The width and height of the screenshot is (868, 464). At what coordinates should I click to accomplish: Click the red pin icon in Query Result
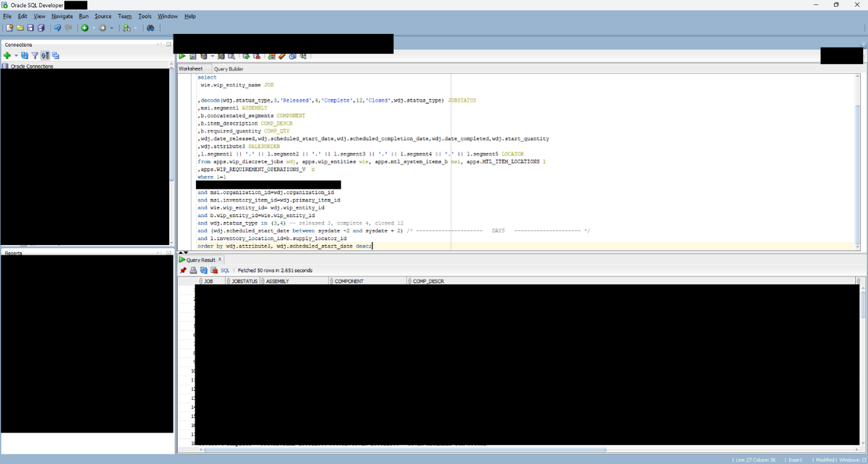(x=183, y=271)
